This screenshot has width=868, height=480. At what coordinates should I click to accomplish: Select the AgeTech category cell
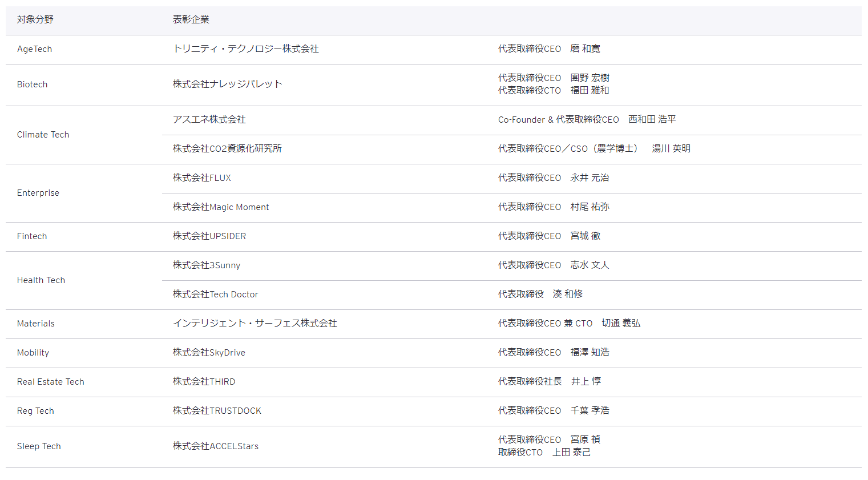click(34, 49)
